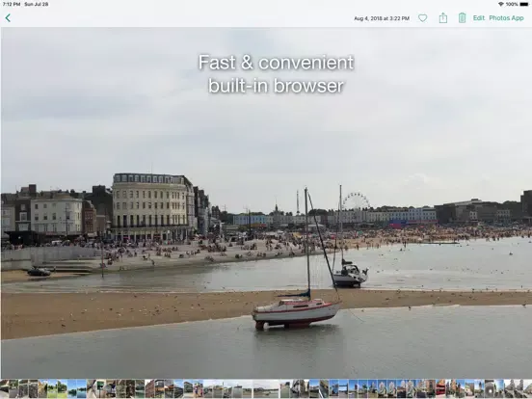Viewport: 532px width, 399px height.
Task: Favorite this photo with the heart icon
Action: (422, 18)
